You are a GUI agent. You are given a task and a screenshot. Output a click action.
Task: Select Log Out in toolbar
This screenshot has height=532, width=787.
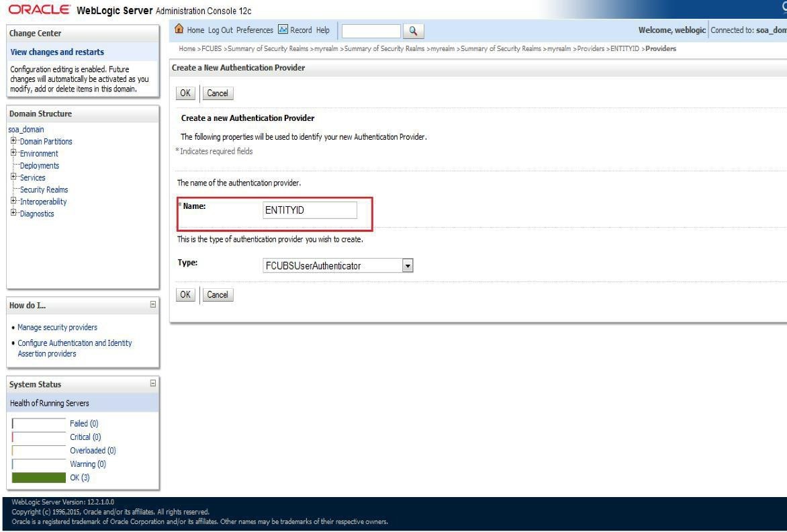click(220, 30)
